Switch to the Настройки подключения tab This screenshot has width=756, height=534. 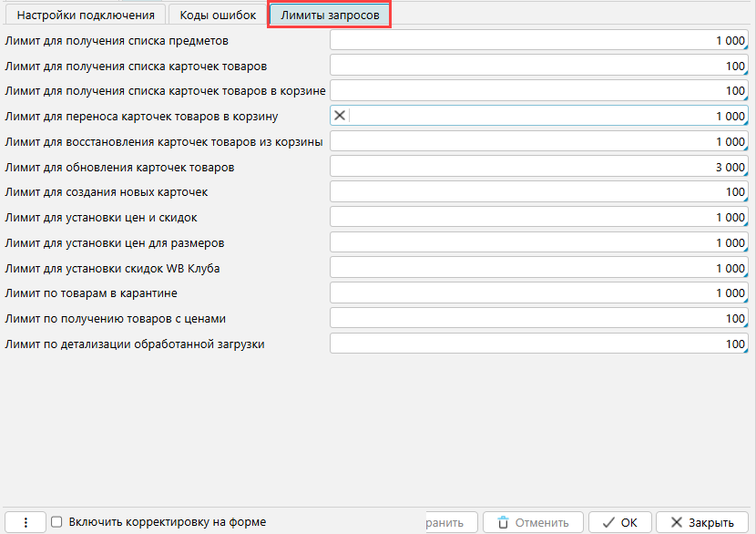[x=86, y=15]
